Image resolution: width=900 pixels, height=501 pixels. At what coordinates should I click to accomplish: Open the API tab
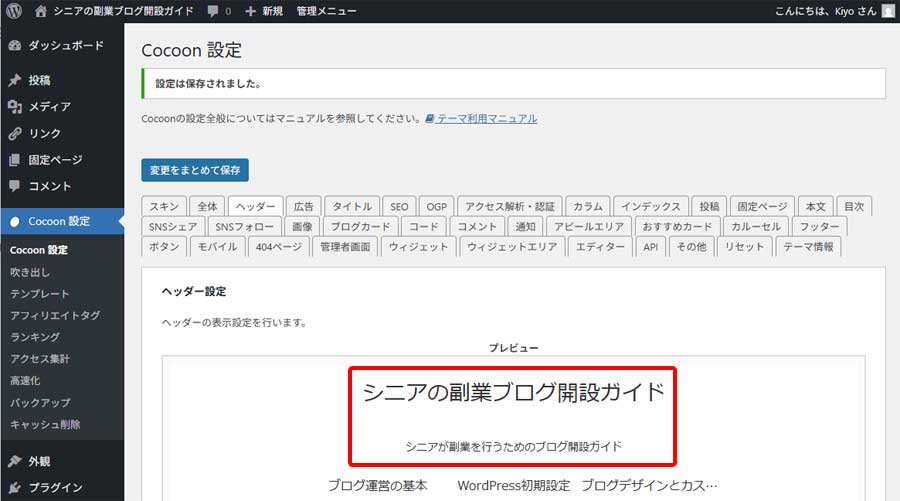[650, 247]
